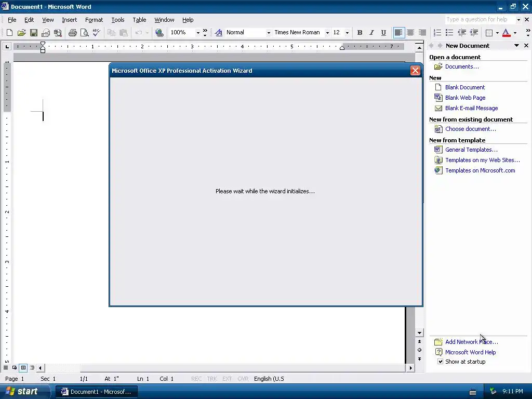Apply the red Font Color button

(x=506, y=33)
